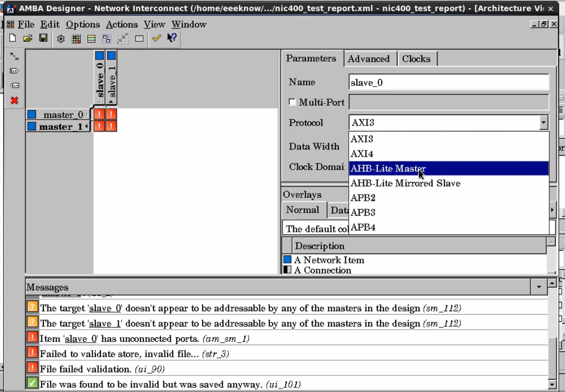565x392 pixels.
Task: Click the Name input field containing slave_0
Action: click(x=449, y=82)
